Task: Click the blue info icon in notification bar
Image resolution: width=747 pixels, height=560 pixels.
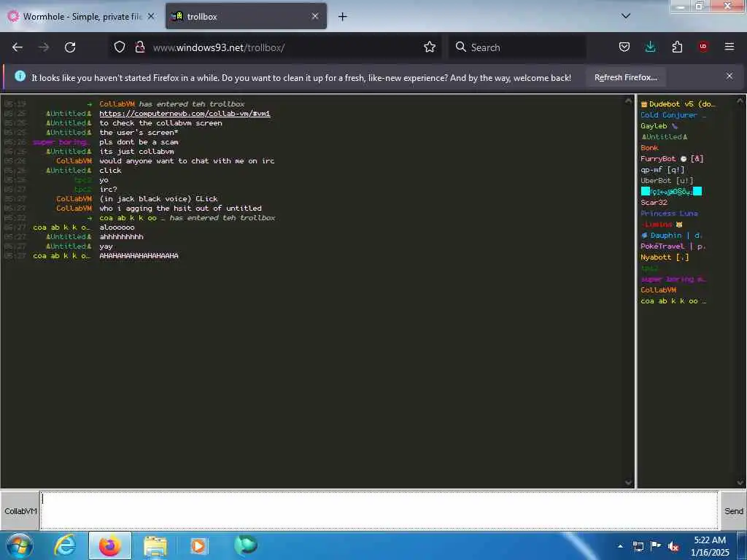Action: [20, 76]
